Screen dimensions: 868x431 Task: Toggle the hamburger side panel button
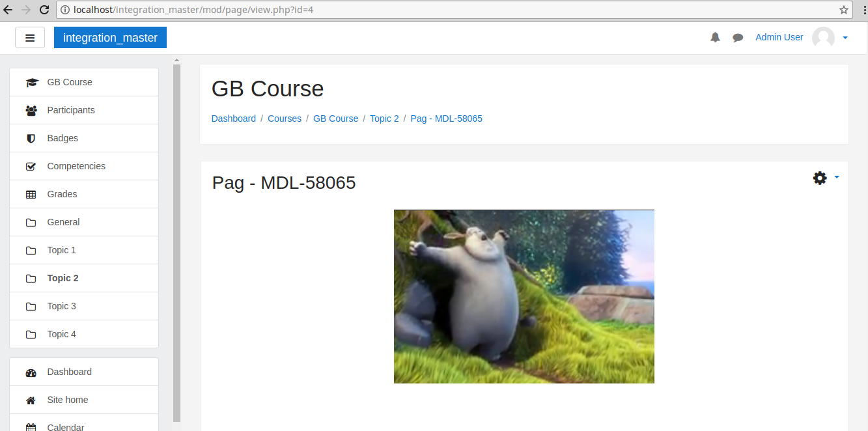tap(30, 38)
